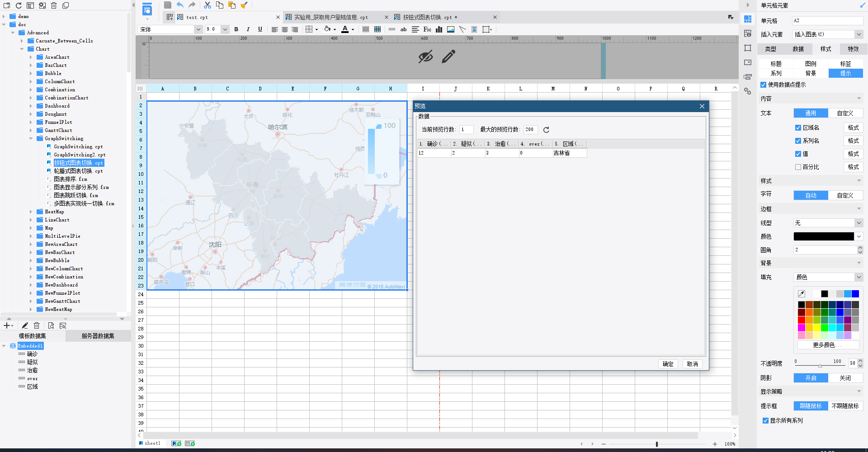This screenshot has height=452, width=868.
Task: Expand the demo folder
Action: [x=4, y=16]
